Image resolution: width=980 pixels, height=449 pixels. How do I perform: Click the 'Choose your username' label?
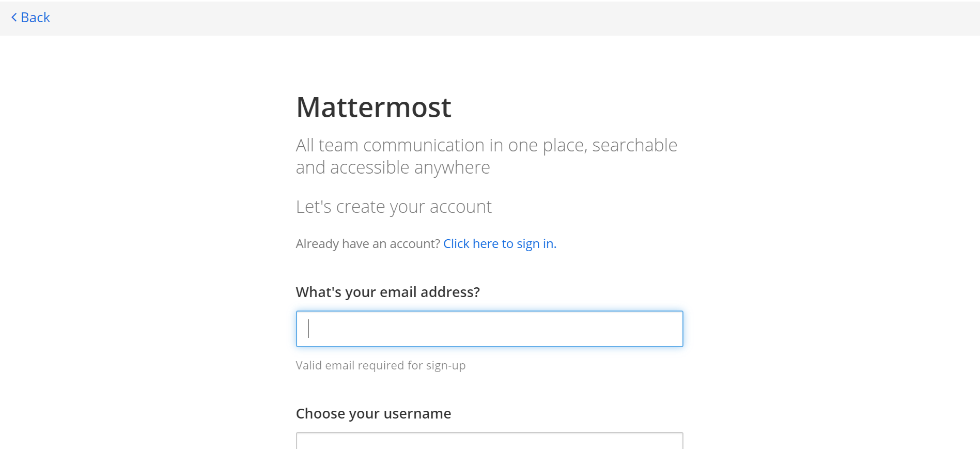[373, 414]
